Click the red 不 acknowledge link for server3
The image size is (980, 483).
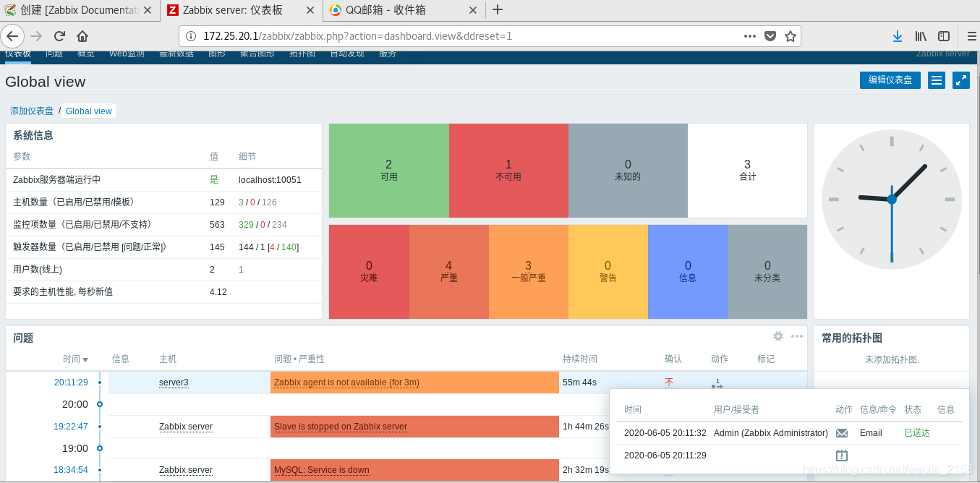point(669,382)
